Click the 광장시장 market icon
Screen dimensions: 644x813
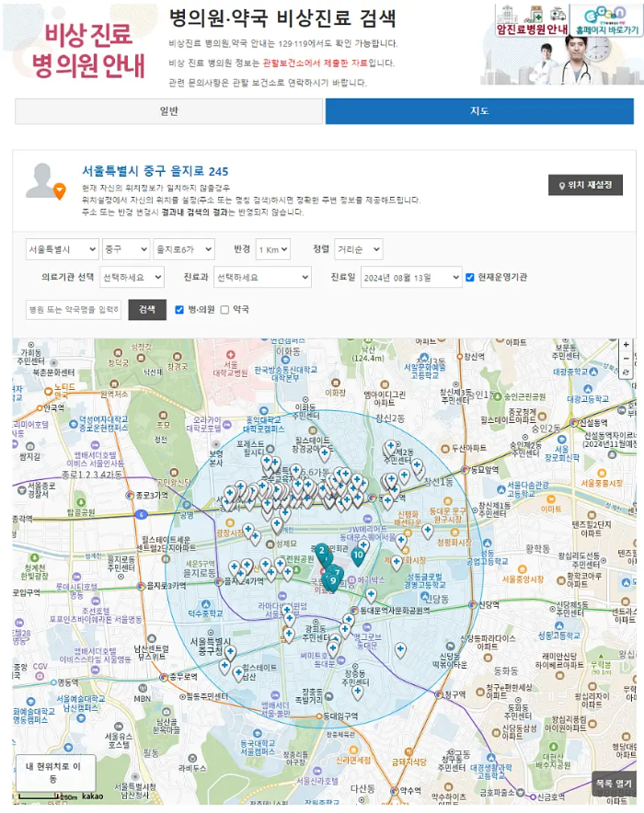pos(230,522)
